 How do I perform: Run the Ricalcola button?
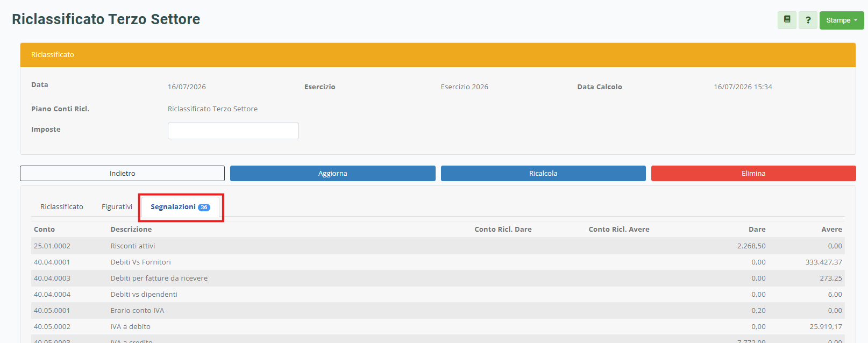543,173
